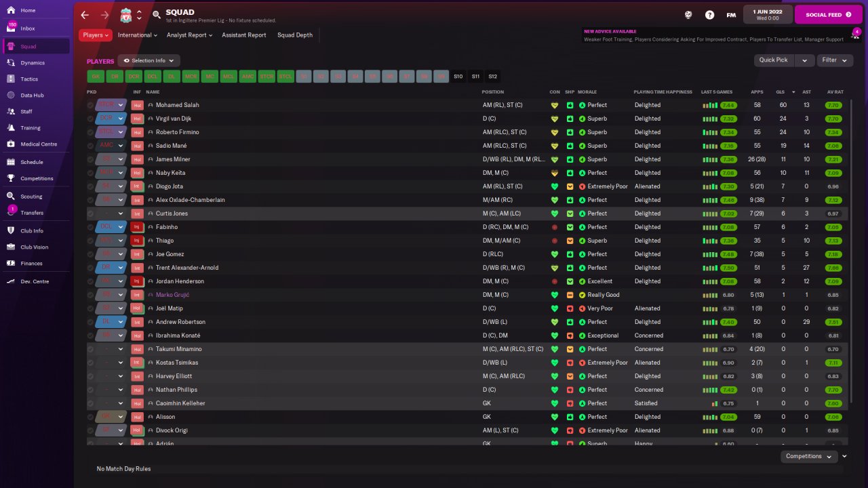Click the Social Feed button

(828, 14)
